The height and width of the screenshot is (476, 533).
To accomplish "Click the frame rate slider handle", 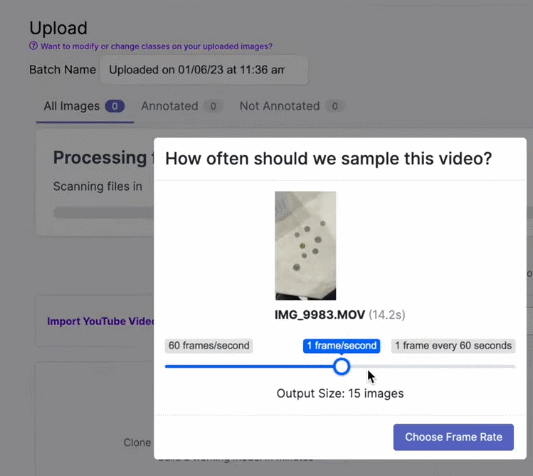I will click(341, 367).
